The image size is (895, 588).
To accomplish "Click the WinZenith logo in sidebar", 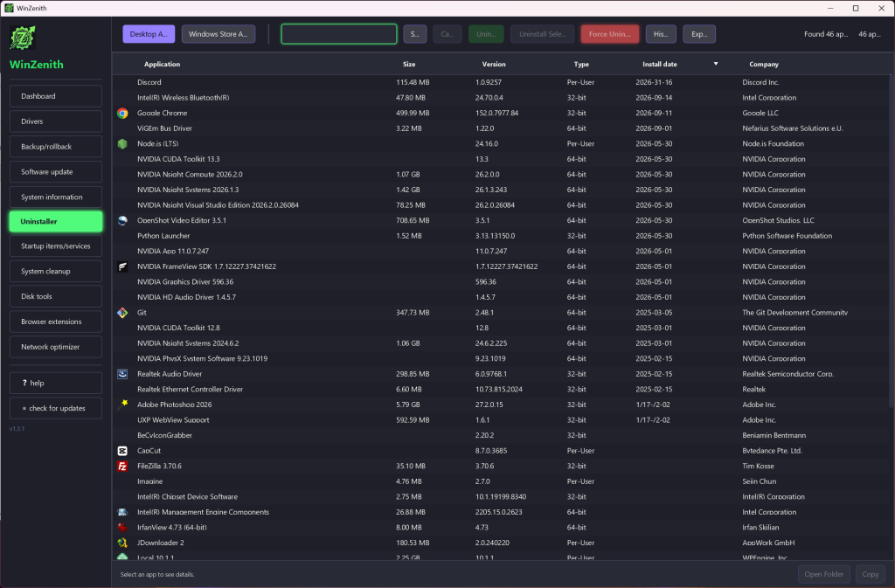I will [x=23, y=38].
